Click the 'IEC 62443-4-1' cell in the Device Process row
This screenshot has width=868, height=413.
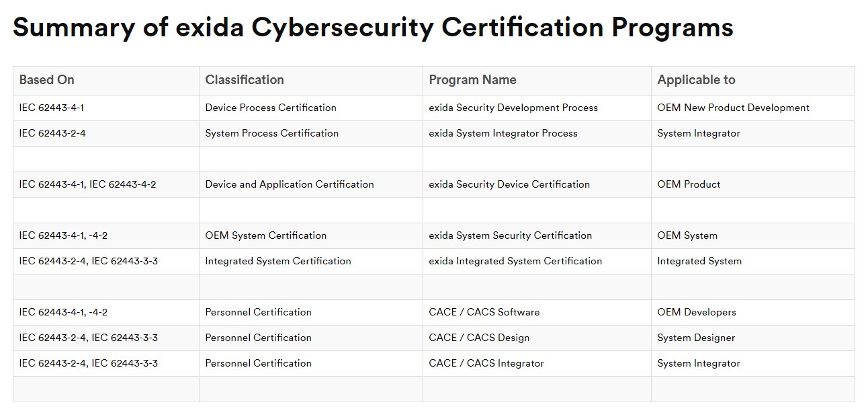click(106, 108)
